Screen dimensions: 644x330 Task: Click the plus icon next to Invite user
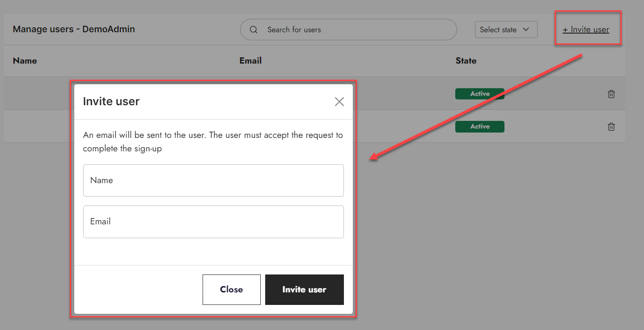click(x=566, y=29)
